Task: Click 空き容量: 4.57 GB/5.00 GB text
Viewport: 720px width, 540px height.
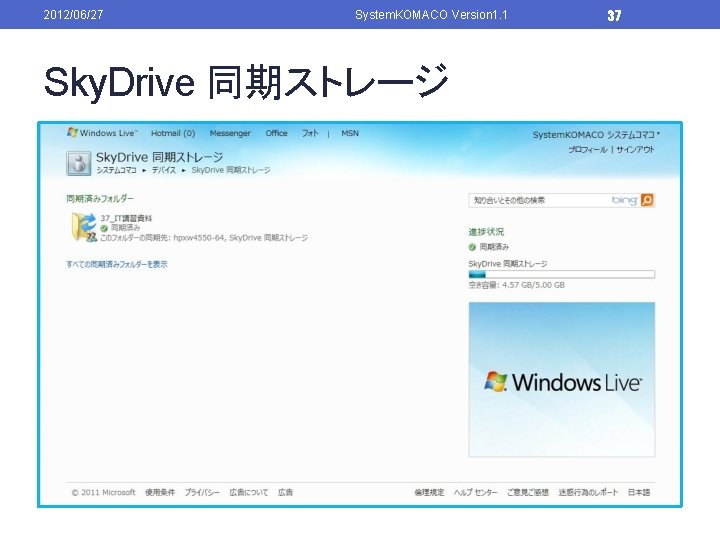Action: coord(517,285)
